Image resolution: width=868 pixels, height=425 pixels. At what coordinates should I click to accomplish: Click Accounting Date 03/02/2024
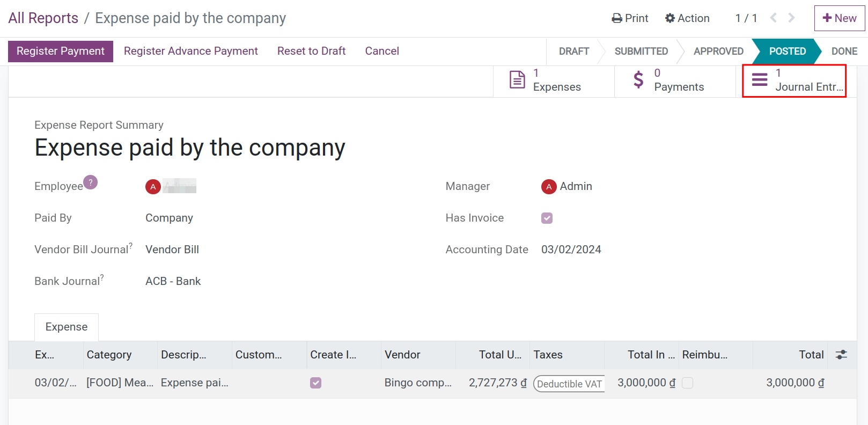tap(571, 250)
